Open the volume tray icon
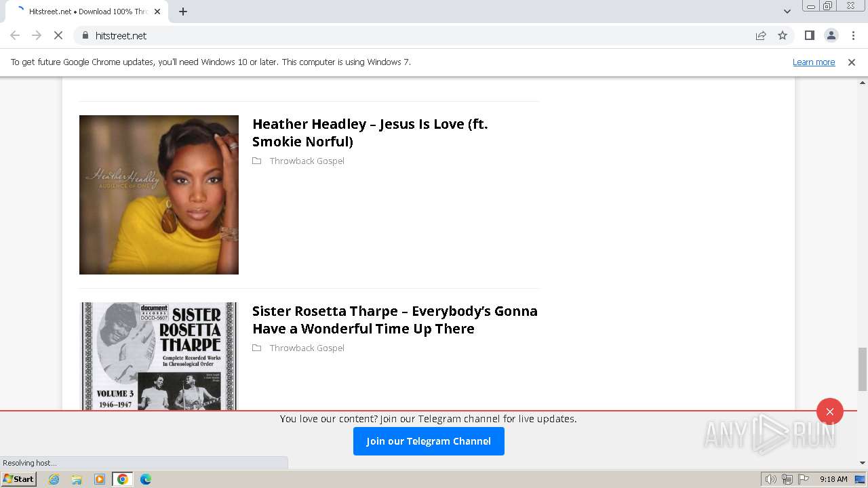The image size is (868, 488). [771, 479]
